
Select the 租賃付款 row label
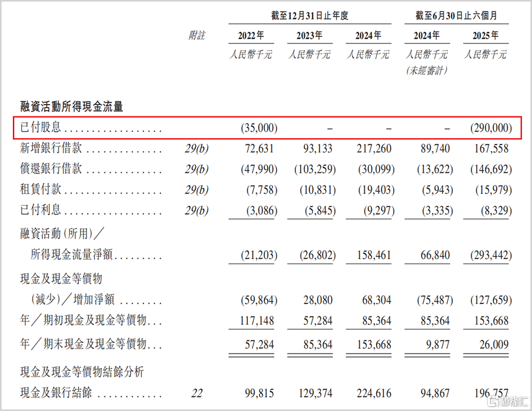(x=41, y=191)
